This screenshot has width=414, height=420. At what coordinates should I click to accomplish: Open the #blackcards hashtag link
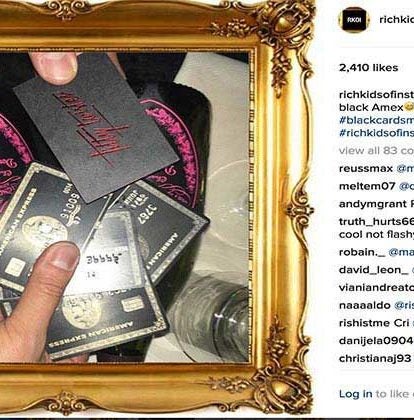376,120
